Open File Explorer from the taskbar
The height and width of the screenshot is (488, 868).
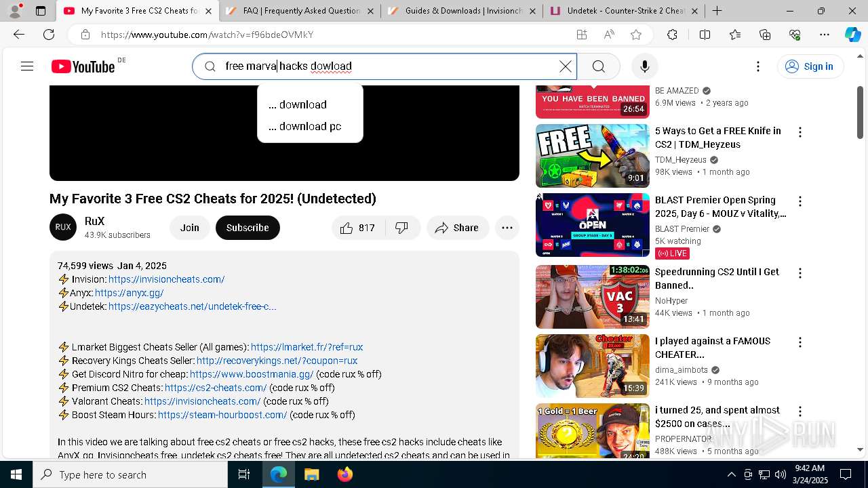coord(311,474)
